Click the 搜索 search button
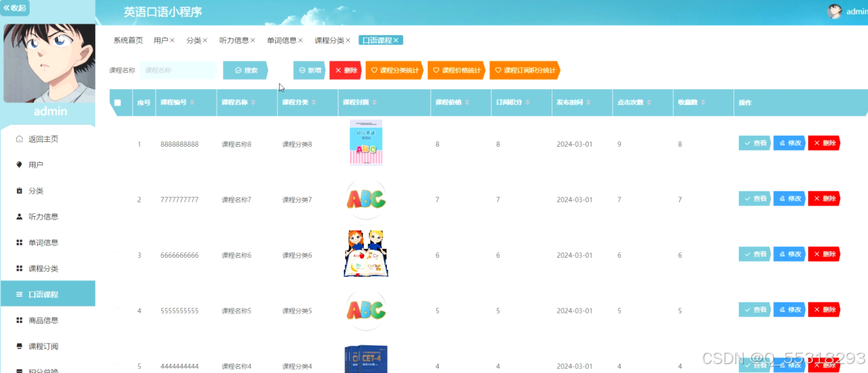The width and height of the screenshot is (868, 373). [246, 70]
